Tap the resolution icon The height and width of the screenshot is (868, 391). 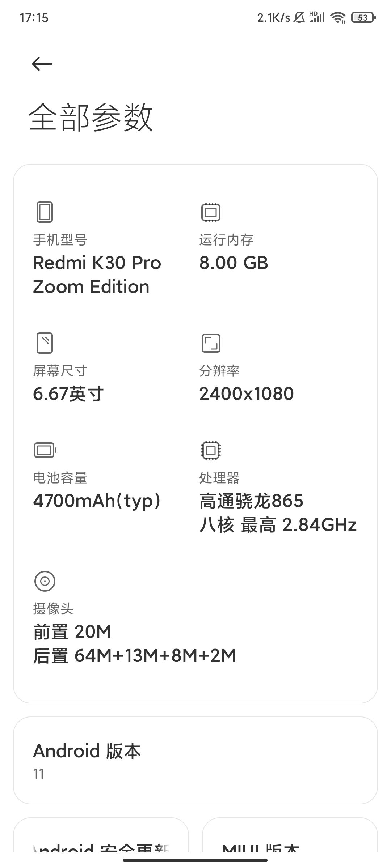[211, 343]
